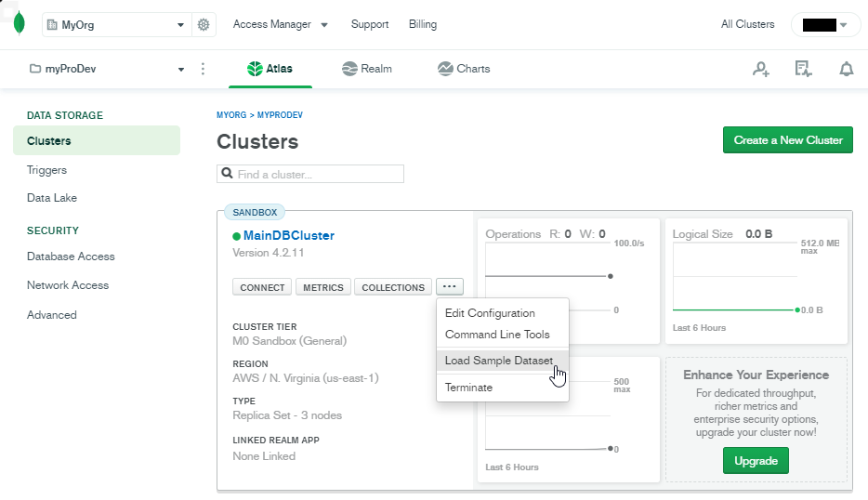Open the user account dropdown
868x500 pixels.
click(x=825, y=25)
